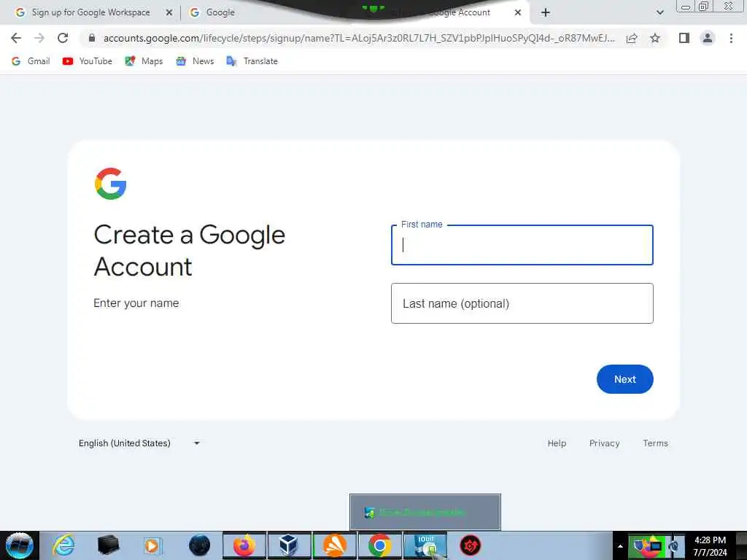Open the Windows Start orb
Viewport: 747px width, 560px height.
click(19, 545)
